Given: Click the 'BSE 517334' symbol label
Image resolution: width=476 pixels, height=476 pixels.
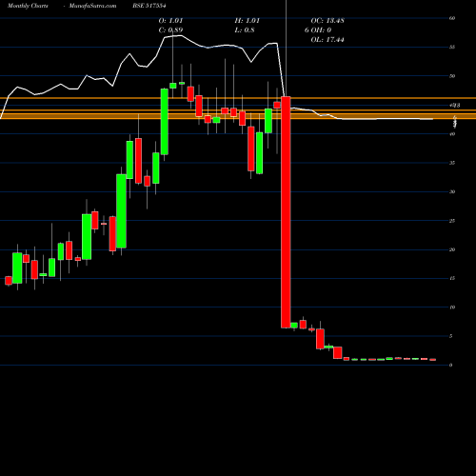Looking at the screenshot, I should point(149,6).
